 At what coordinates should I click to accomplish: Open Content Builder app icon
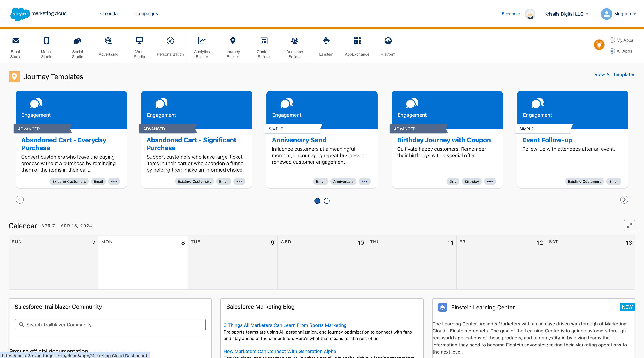264,40
